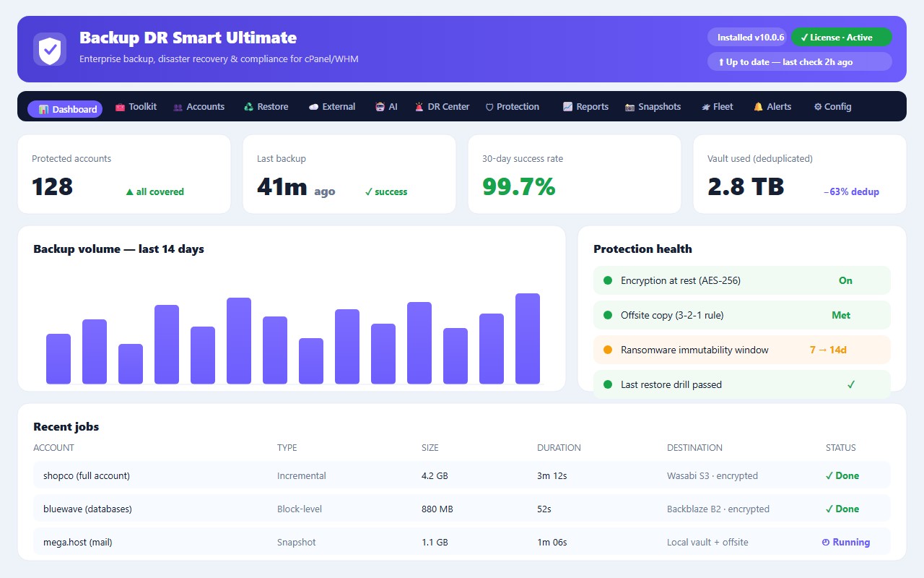
Task: Click the 2.8 TB vault used value
Action: point(746,187)
